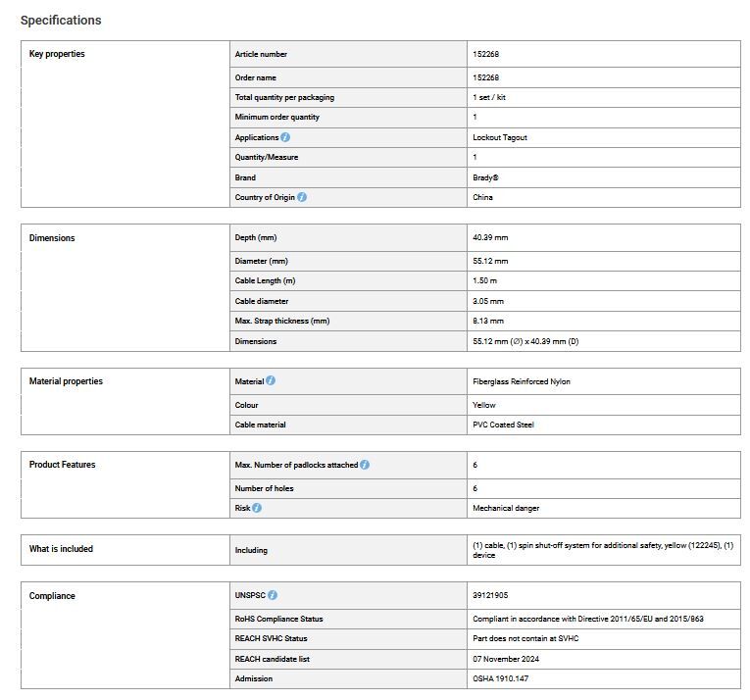Select the Order name value cell
The width and height of the screenshot is (750, 700).
coord(604,77)
